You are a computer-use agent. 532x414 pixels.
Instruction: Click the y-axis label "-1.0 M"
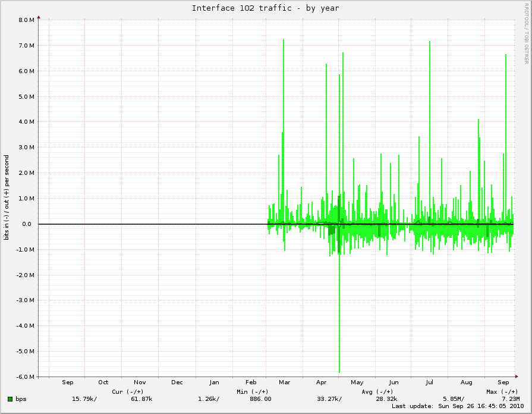[x=26, y=250]
